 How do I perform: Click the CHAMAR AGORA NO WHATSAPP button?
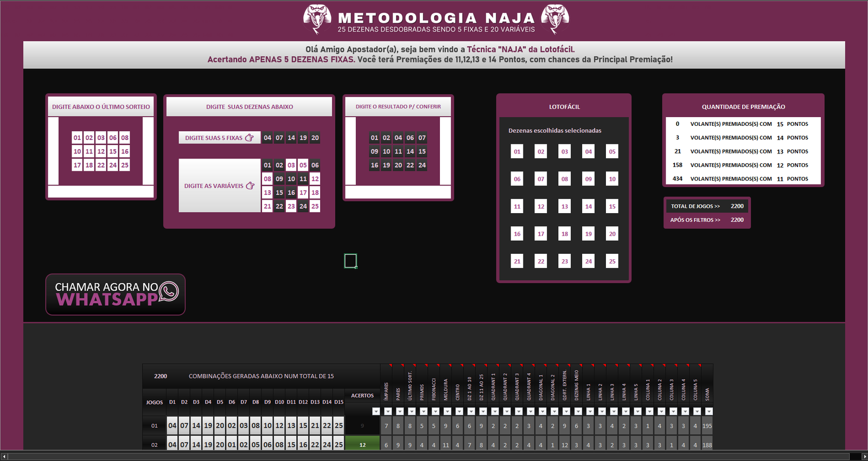point(116,294)
